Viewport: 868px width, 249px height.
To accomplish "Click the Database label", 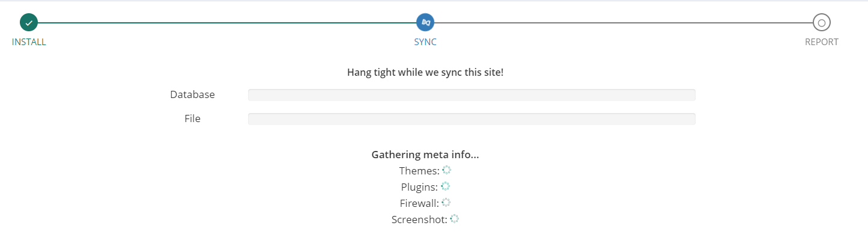I will pyautogui.click(x=192, y=94).
